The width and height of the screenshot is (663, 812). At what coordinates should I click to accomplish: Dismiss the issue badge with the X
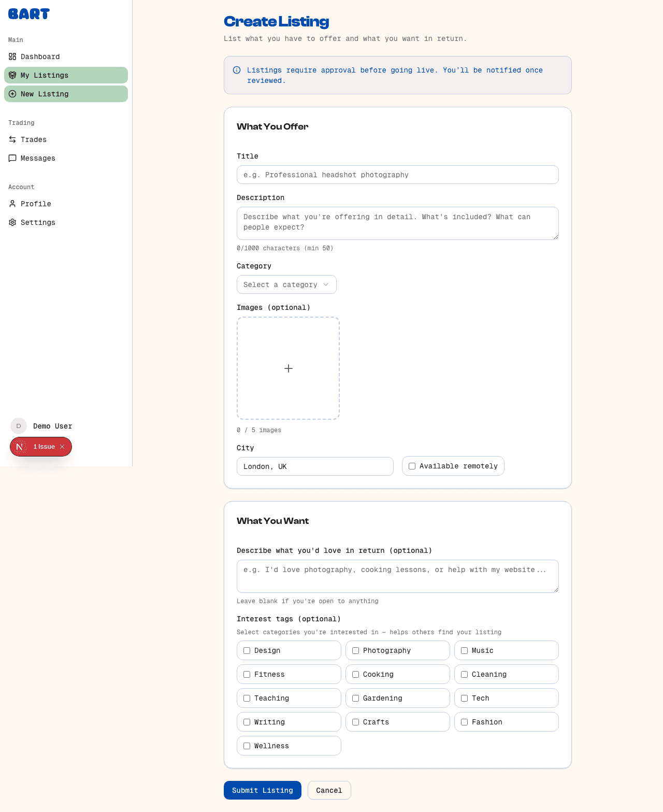point(62,446)
